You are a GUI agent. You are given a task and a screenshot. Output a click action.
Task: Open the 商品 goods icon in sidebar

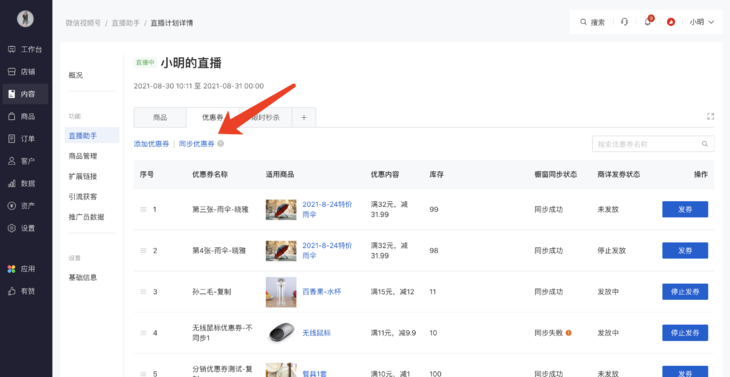pyautogui.click(x=12, y=116)
